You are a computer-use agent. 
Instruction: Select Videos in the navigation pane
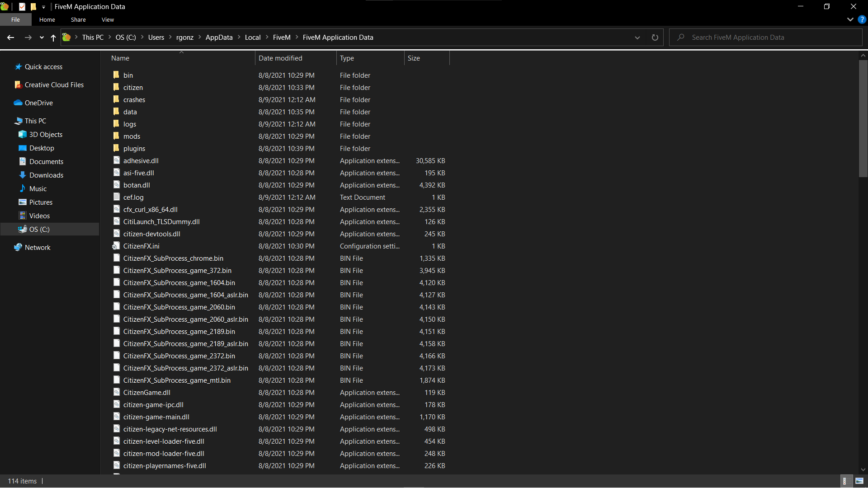[39, 216]
